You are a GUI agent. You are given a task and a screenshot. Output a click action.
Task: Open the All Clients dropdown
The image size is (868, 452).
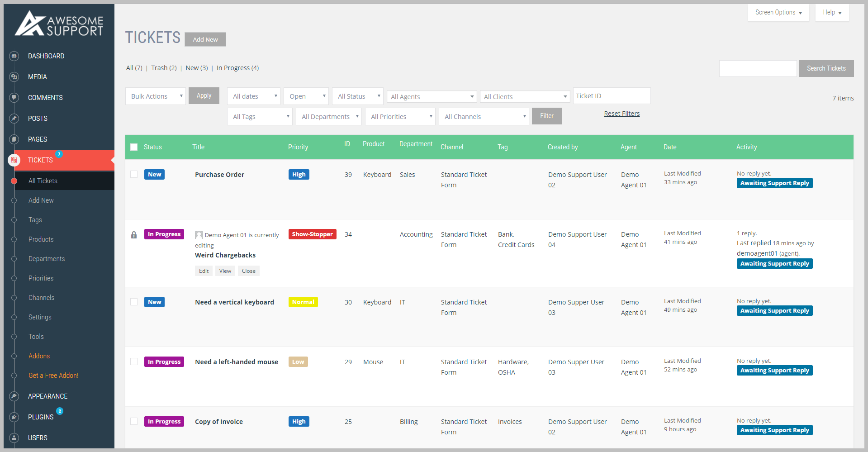[x=525, y=96]
